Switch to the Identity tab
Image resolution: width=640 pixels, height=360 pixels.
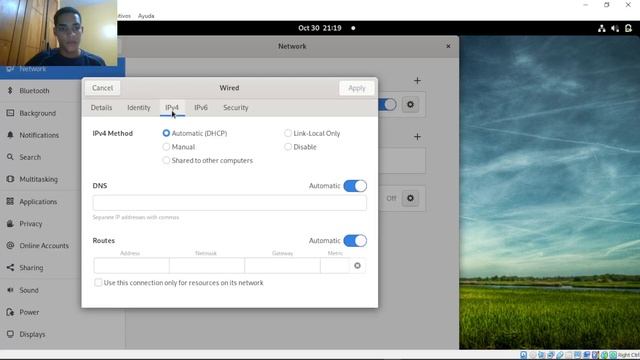139,108
